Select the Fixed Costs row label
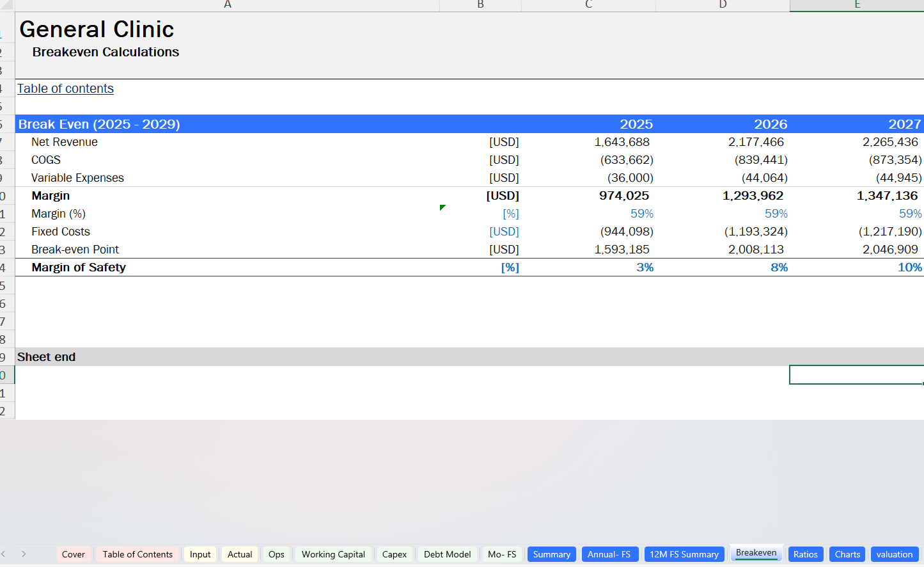 (x=61, y=232)
